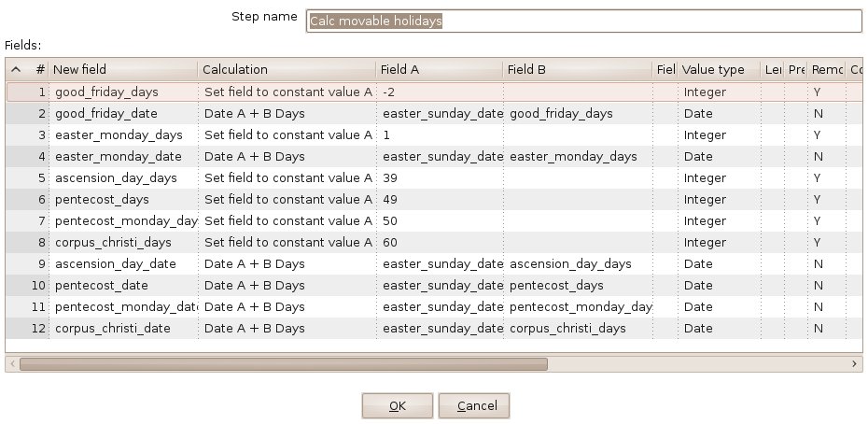The width and height of the screenshot is (868, 424).
Task: Click Field A value 1 in row 3
Action: click(x=441, y=135)
